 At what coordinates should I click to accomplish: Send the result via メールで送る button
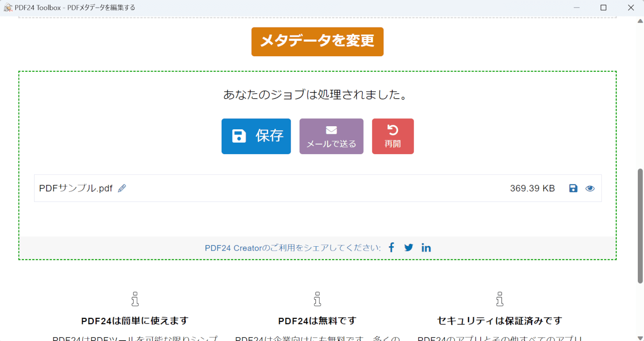(331, 136)
